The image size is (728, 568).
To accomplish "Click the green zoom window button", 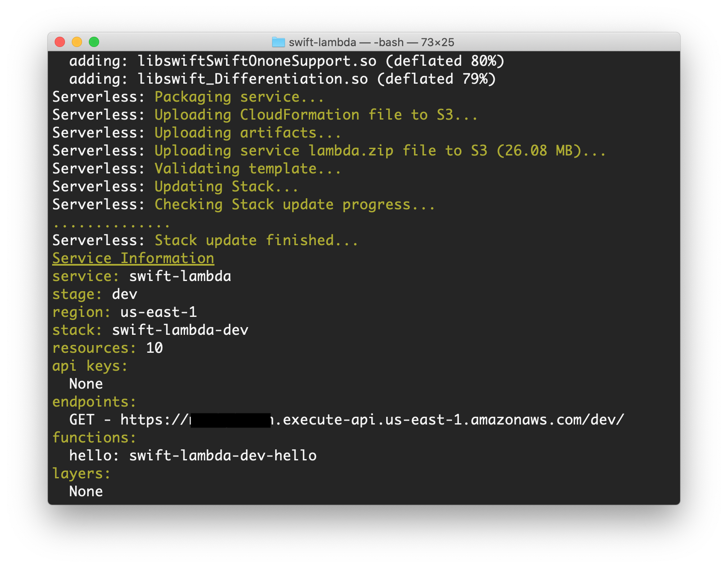I will (94, 42).
